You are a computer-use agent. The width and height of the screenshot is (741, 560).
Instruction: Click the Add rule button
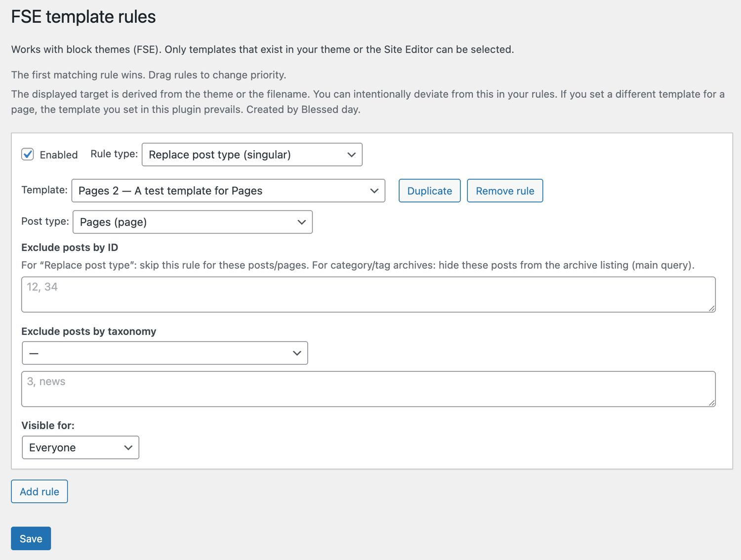(40, 491)
